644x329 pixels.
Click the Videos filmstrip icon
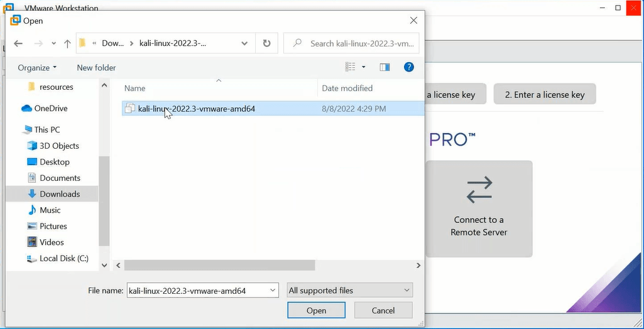point(32,242)
